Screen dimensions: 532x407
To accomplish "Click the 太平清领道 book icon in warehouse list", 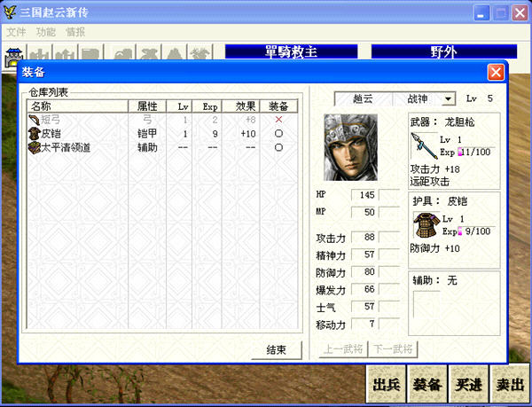I will tap(35, 148).
